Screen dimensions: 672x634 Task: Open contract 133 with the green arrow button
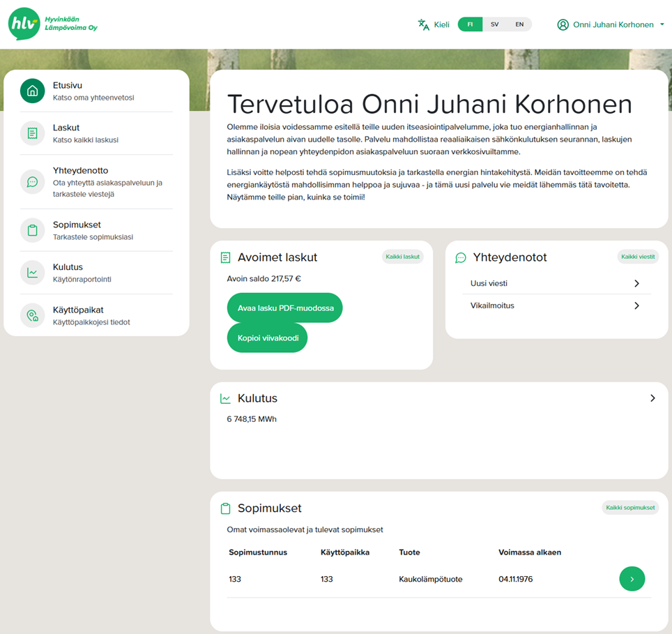(632, 579)
